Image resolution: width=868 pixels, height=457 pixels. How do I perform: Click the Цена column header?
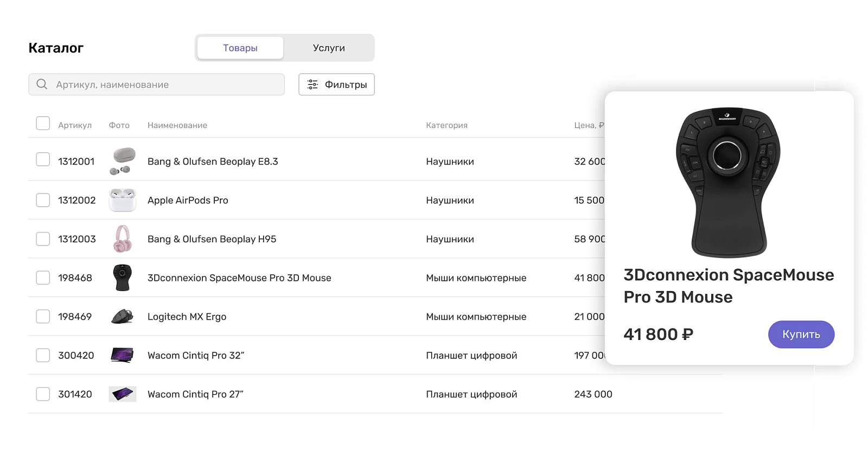(x=589, y=125)
